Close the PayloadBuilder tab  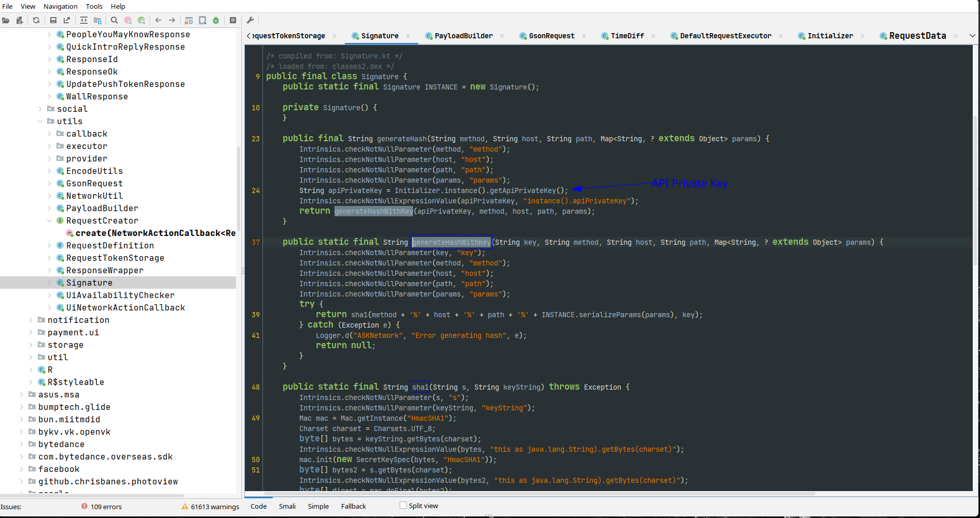[502, 36]
